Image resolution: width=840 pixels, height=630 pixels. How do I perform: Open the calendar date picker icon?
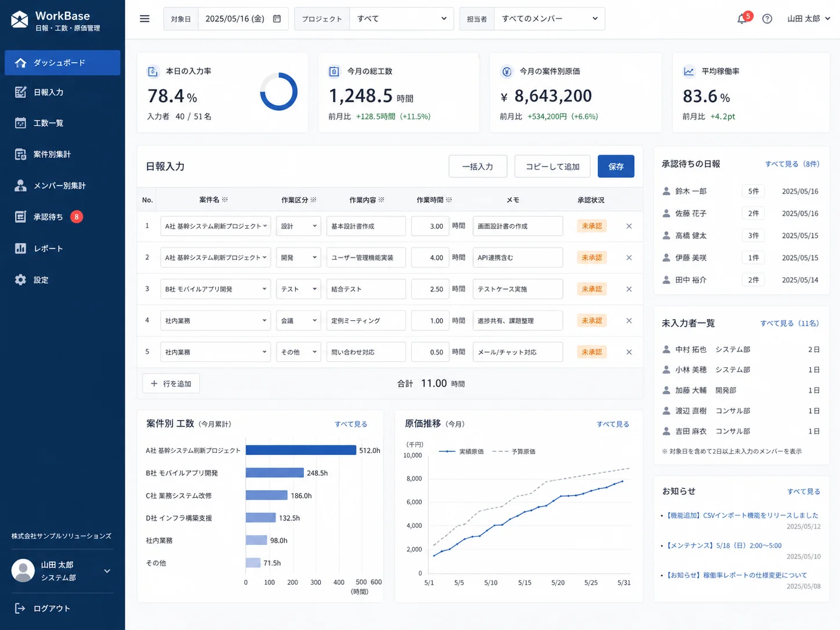pos(277,19)
